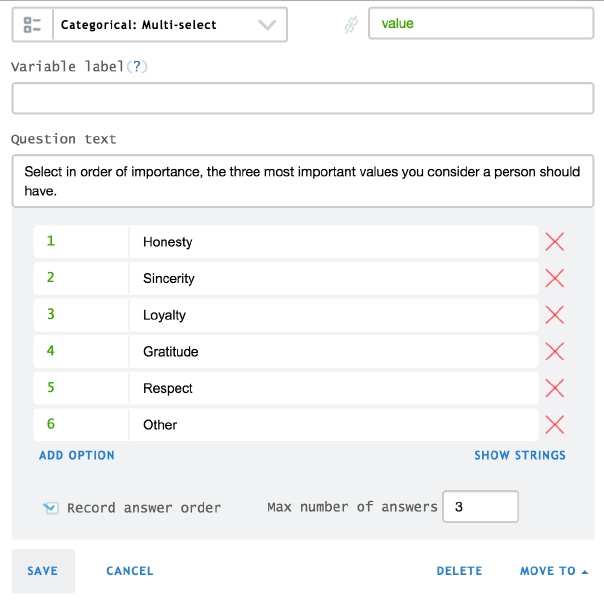This screenshot has height=600, width=604.
Task: Edit the Honesty option title field
Action: (334, 242)
